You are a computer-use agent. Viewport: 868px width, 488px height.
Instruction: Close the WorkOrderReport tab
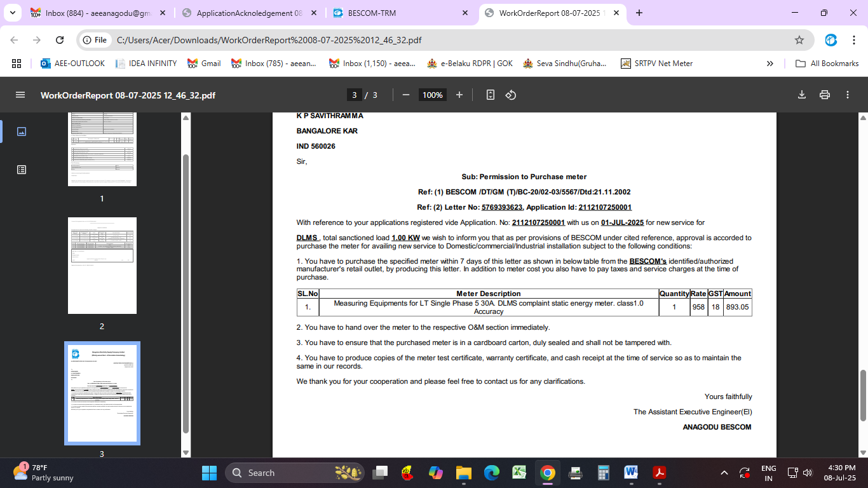coord(616,13)
